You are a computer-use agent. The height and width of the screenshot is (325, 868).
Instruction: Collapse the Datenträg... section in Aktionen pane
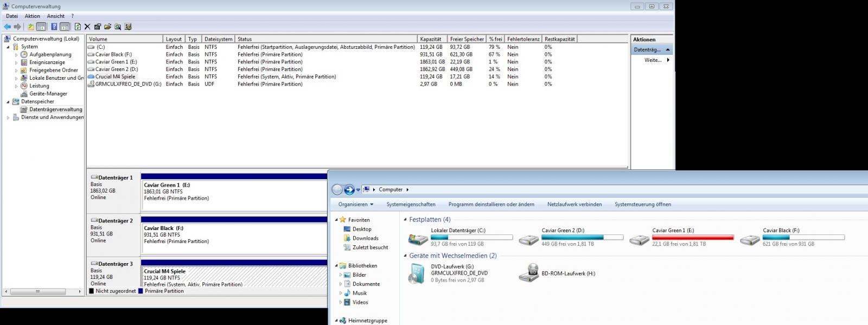coord(668,49)
